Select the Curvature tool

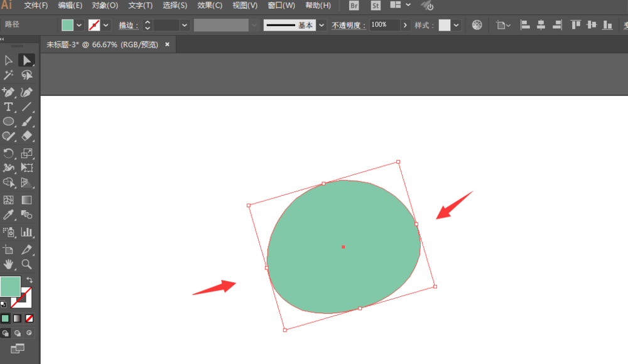(x=26, y=92)
